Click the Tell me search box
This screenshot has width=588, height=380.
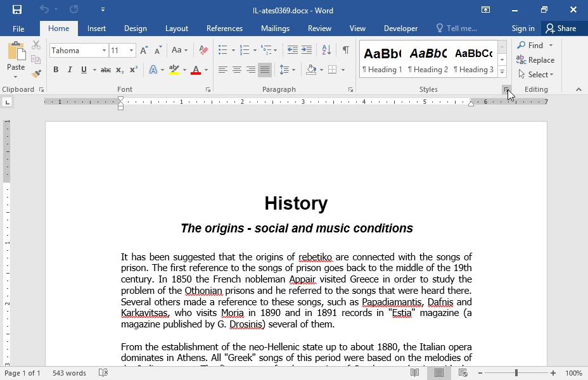pos(457,28)
